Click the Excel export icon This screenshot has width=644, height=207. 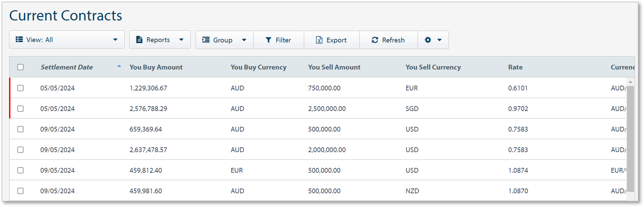pos(319,40)
